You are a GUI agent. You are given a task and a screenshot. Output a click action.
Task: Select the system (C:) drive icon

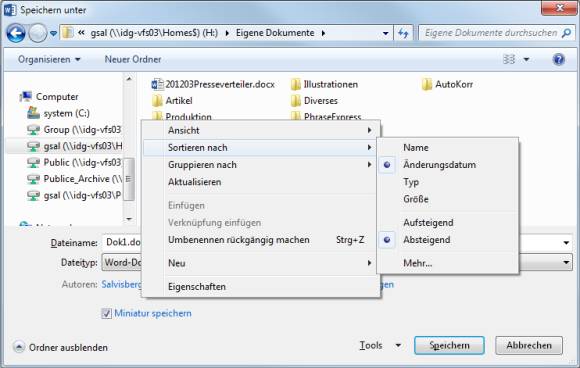click(x=33, y=113)
